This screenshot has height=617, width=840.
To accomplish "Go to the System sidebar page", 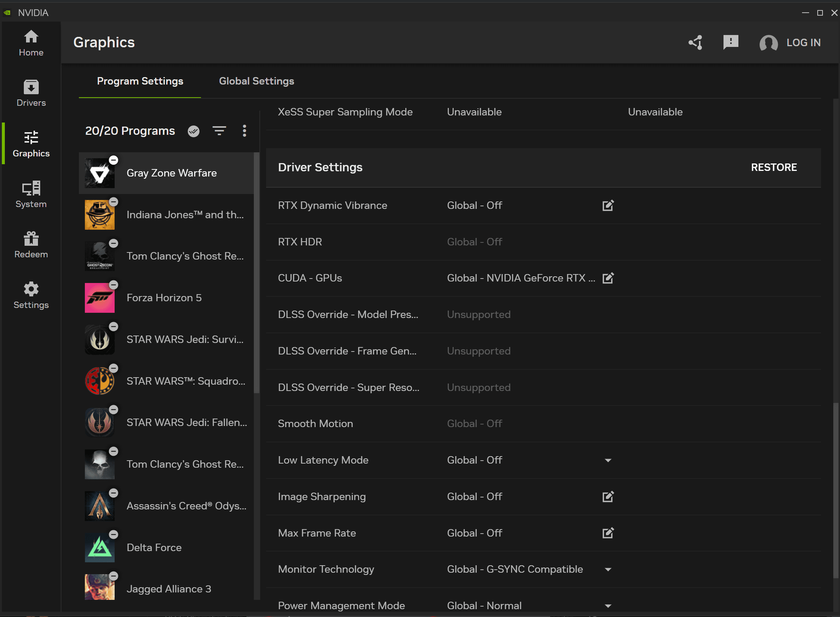I will [31, 194].
